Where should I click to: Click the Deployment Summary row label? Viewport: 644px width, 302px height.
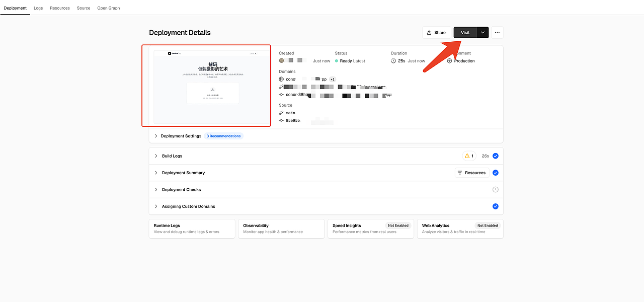tap(183, 173)
